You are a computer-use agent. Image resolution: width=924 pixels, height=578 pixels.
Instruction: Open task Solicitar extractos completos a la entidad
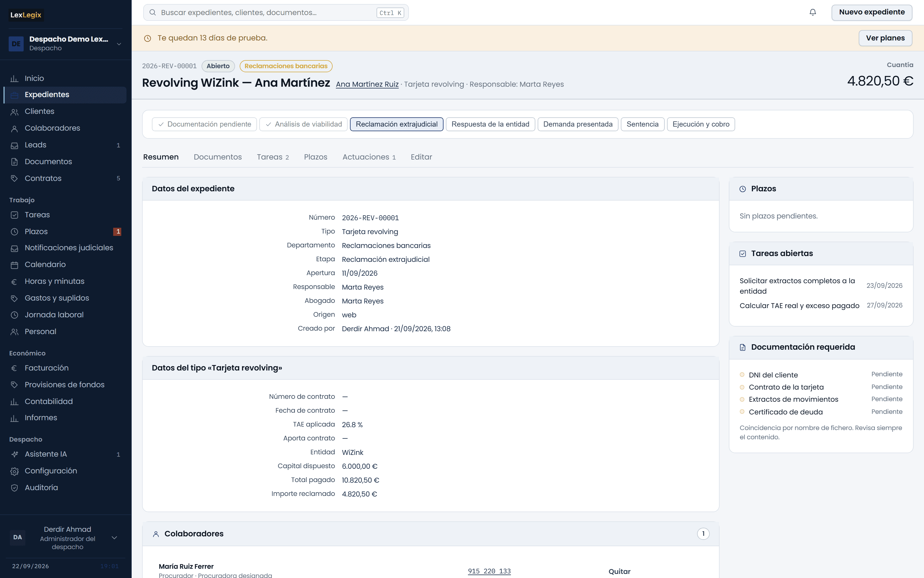tap(797, 286)
